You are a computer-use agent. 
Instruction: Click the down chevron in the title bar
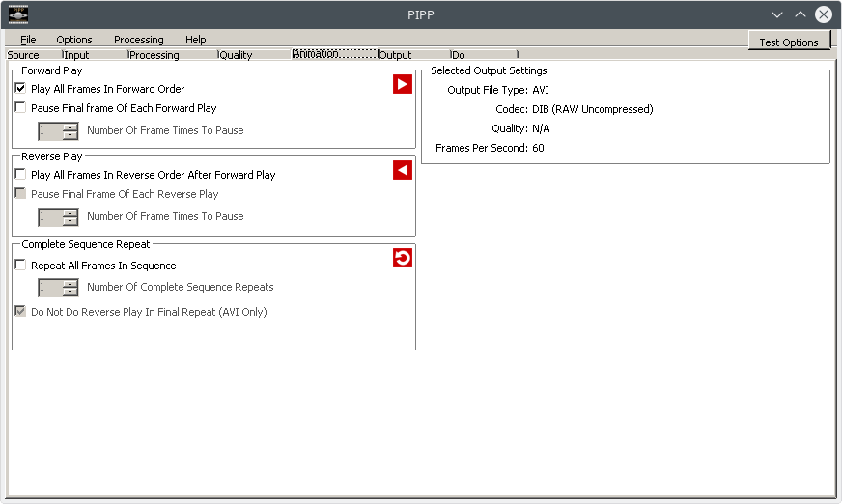pyautogui.click(x=777, y=14)
